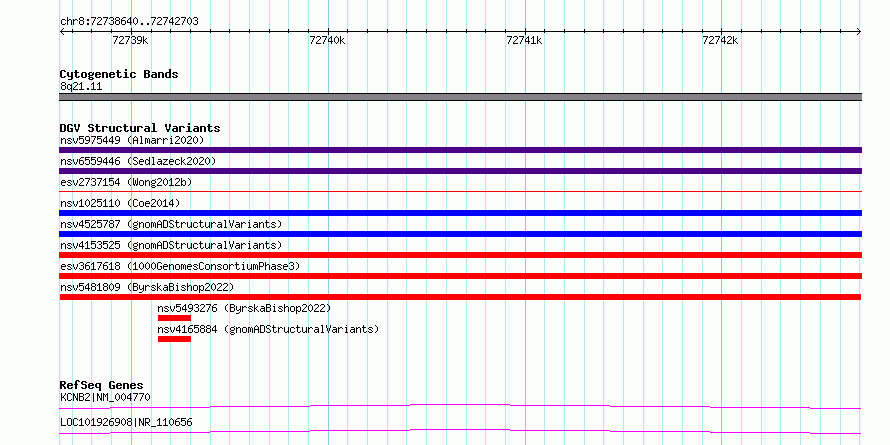Screen dimensions: 890x445
Task: Open nsv4165884 (gnomADStructuralVariants) label
Action: point(268,329)
